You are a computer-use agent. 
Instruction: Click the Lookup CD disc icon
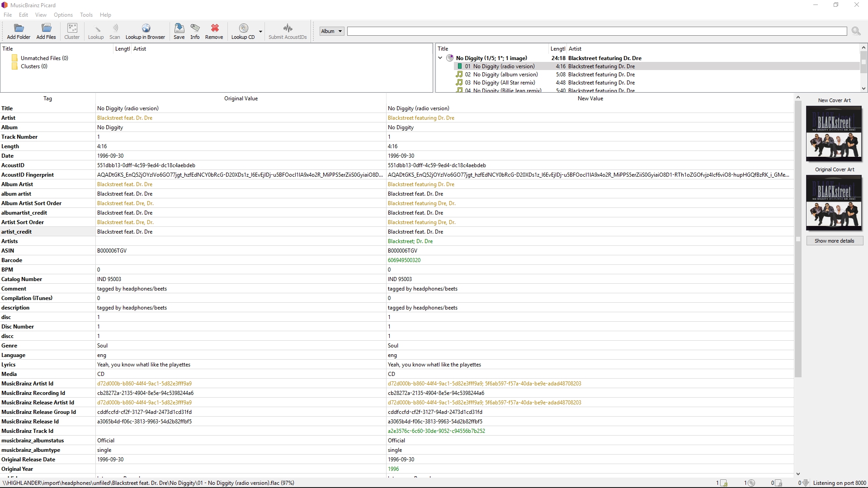(243, 29)
